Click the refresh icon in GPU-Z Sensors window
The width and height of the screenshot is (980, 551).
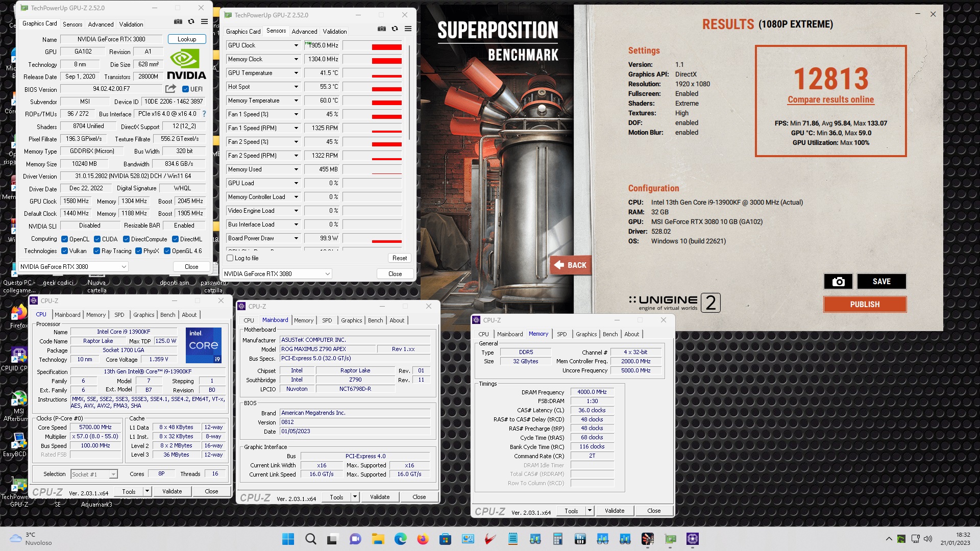(395, 29)
